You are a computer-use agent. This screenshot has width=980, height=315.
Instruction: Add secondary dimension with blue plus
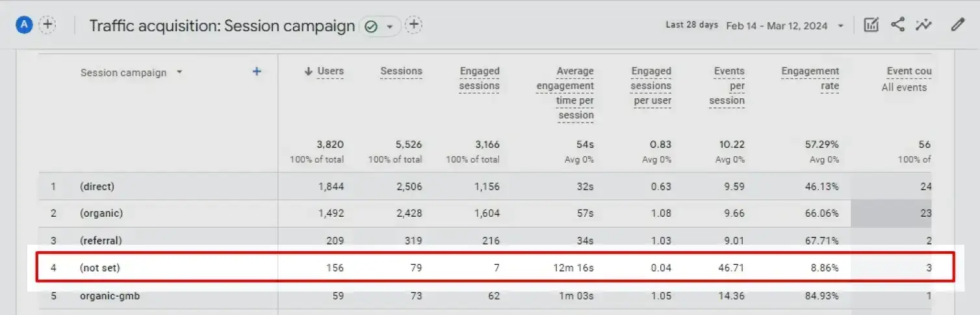(257, 72)
